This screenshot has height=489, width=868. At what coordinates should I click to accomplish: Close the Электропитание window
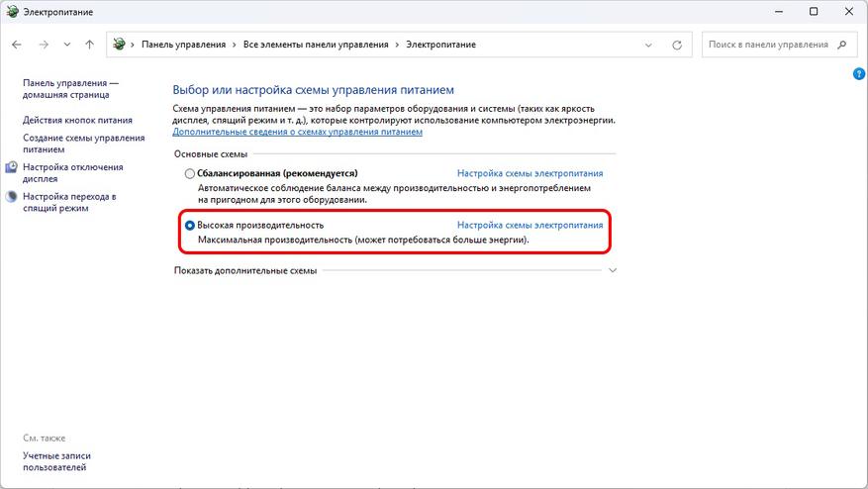(x=848, y=12)
